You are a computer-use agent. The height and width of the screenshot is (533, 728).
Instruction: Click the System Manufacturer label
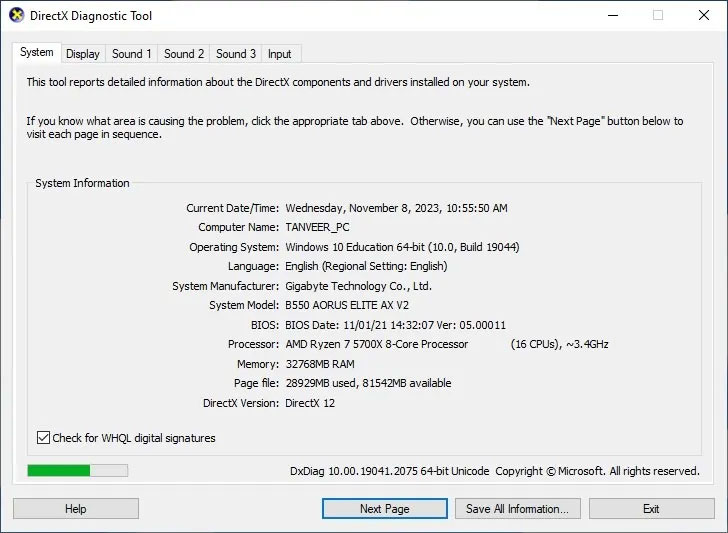tap(226, 286)
